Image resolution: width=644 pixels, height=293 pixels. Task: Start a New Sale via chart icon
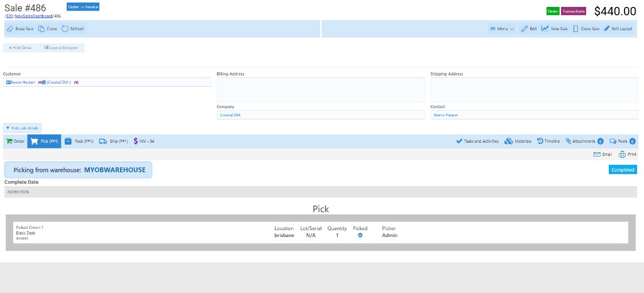point(545,29)
